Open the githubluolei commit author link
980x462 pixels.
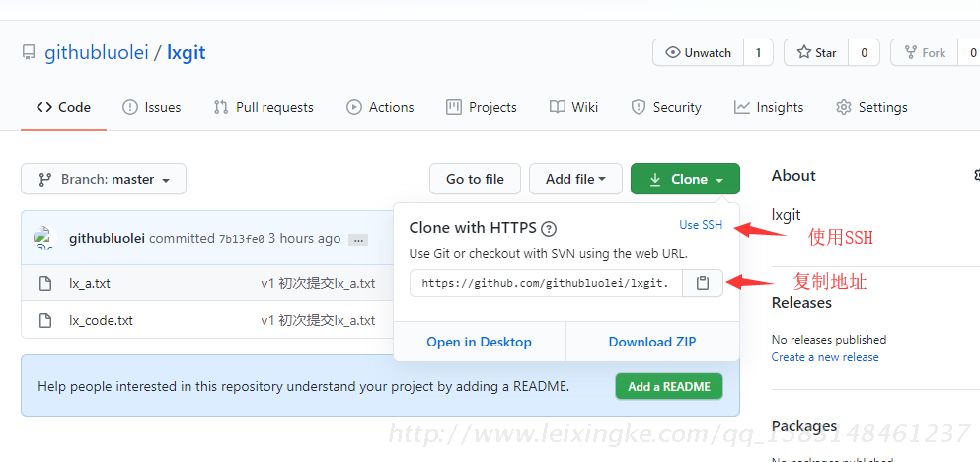(x=107, y=239)
